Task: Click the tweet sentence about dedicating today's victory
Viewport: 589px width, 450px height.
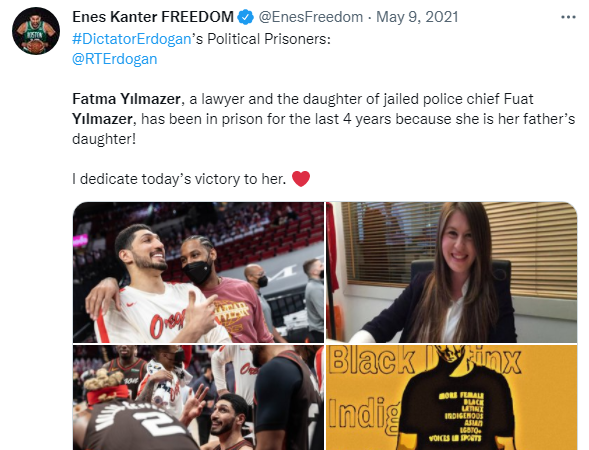Action: 179,179
